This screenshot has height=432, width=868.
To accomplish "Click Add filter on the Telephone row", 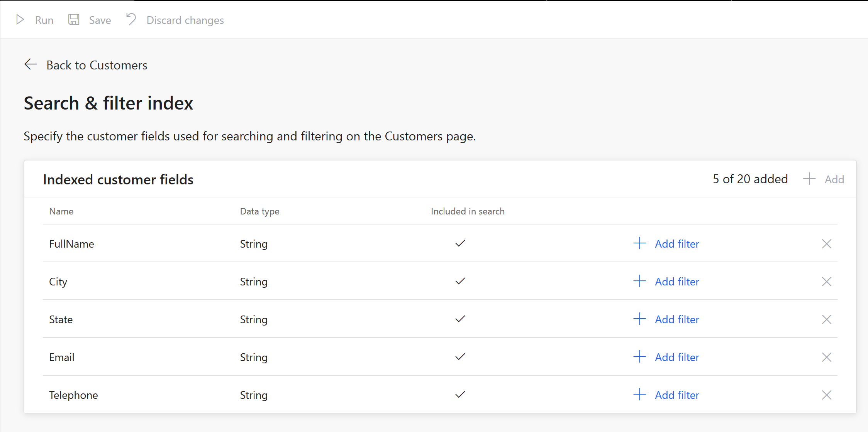I will pos(677,395).
